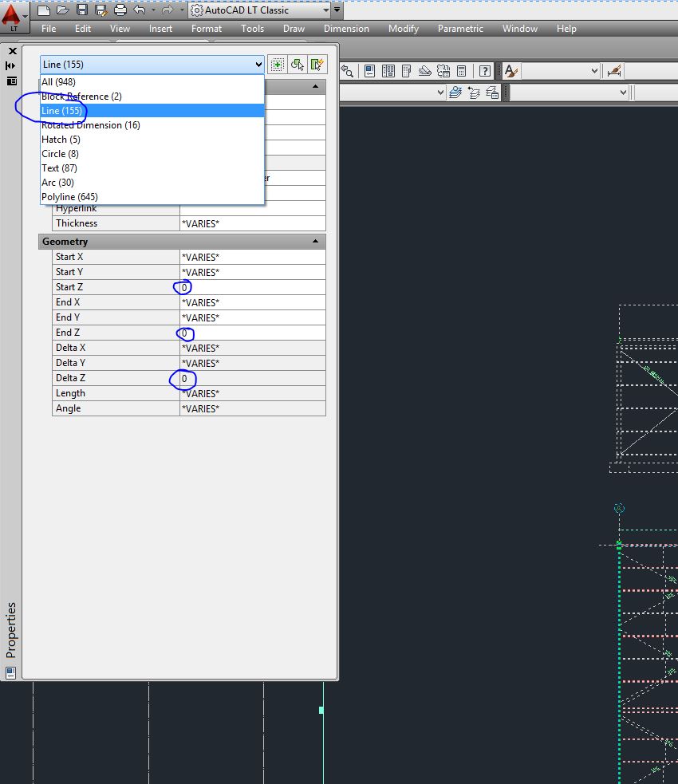
Task: Click the Length value cell
Action: point(253,393)
